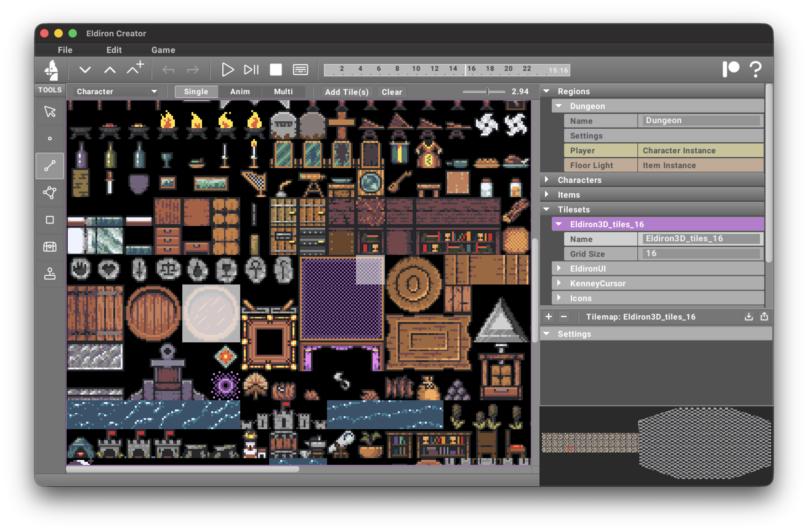
Task: Open the help via the question mark icon
Action: 756,69
